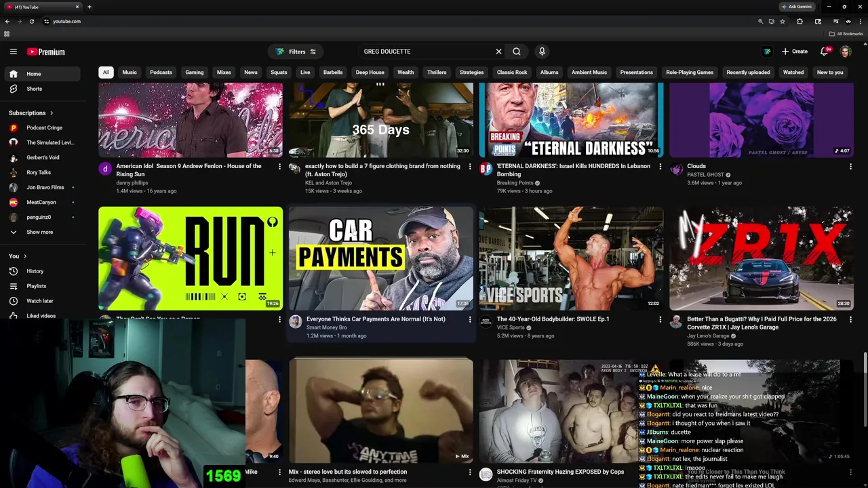Open The Simulated Levi subscription
868x488 pixels.
click(42, 142)
